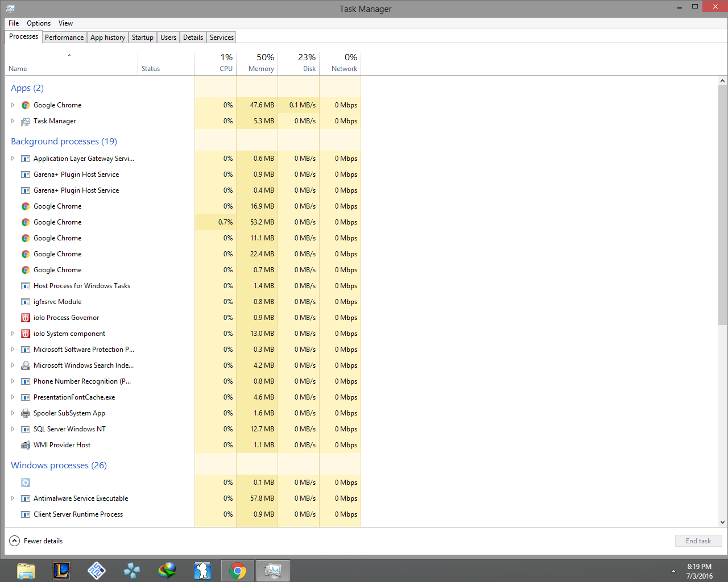Click the pinwheel taskbar icon
The height and width of the screenshot is (582, 728).
click(x=132, y=571)
